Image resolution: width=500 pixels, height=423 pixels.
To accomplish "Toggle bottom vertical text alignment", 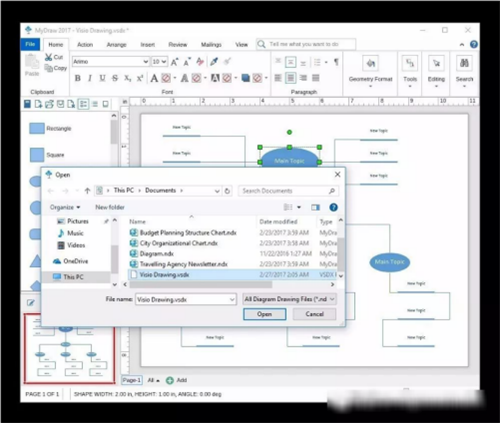I will click(x=303, y=63).
